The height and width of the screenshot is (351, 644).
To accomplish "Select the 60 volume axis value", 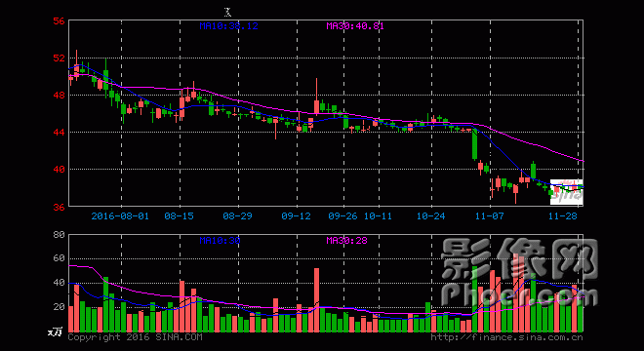I will tap(60, 258).
